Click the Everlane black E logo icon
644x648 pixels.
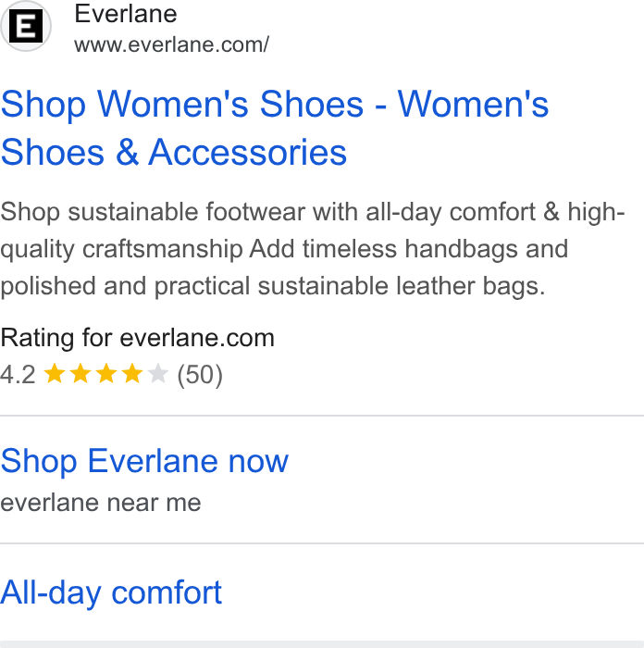[x=26, y=26]
